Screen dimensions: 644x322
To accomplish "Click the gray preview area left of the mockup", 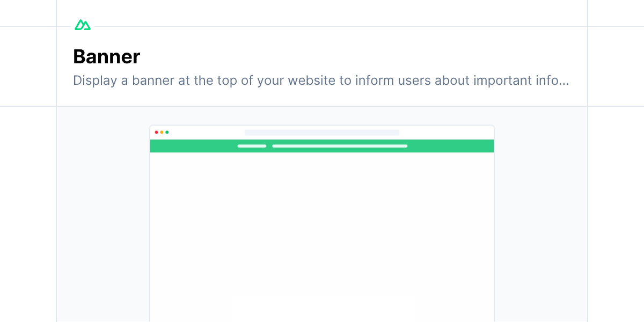I will [102, 215].
